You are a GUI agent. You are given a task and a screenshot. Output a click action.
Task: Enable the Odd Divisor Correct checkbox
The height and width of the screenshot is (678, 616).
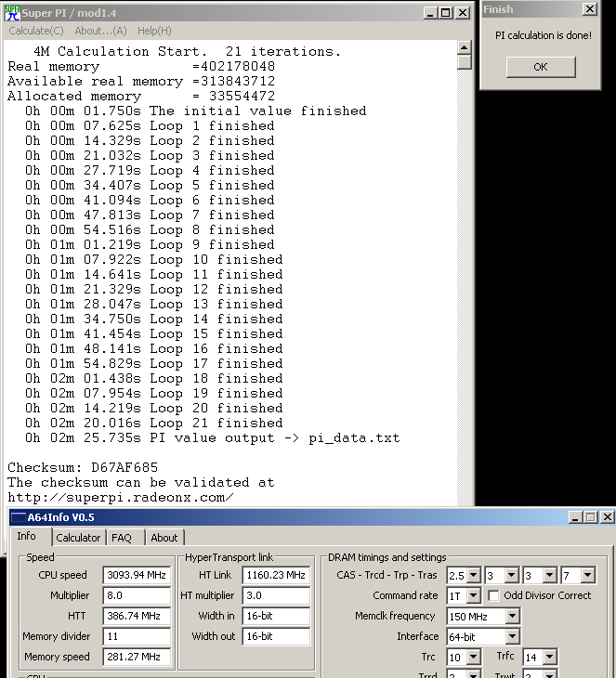pyautogui.click(x=494, y=595)
